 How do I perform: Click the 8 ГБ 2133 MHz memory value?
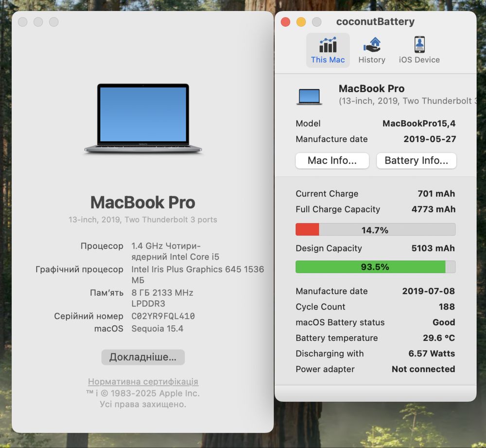point(162,298)
